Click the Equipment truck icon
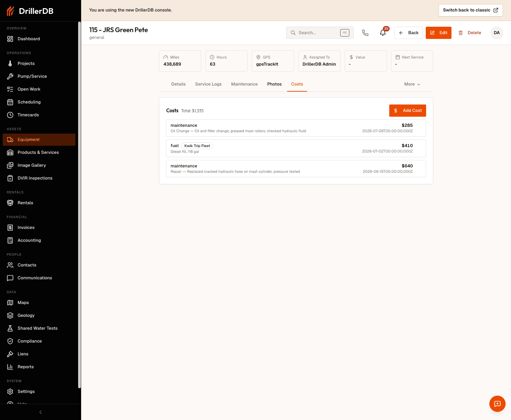This screenshot has width=511, height=420. [x=10, y=140]
